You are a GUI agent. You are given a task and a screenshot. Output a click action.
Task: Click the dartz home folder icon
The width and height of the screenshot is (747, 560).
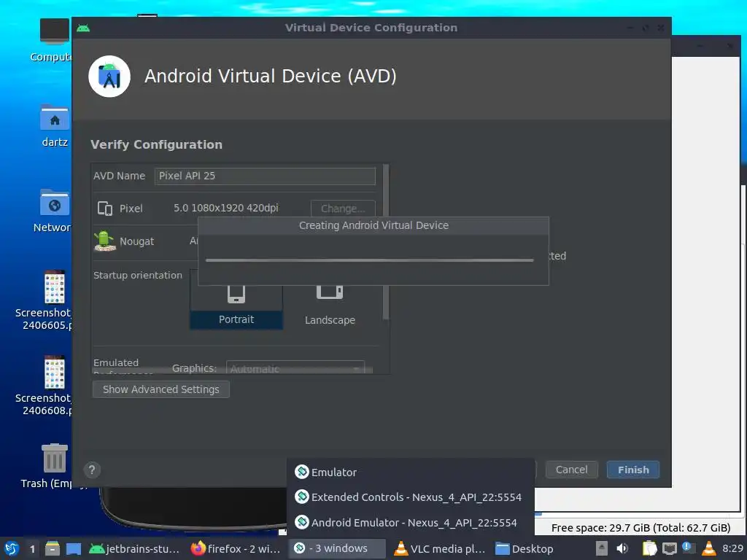click(x=55, y=117)
